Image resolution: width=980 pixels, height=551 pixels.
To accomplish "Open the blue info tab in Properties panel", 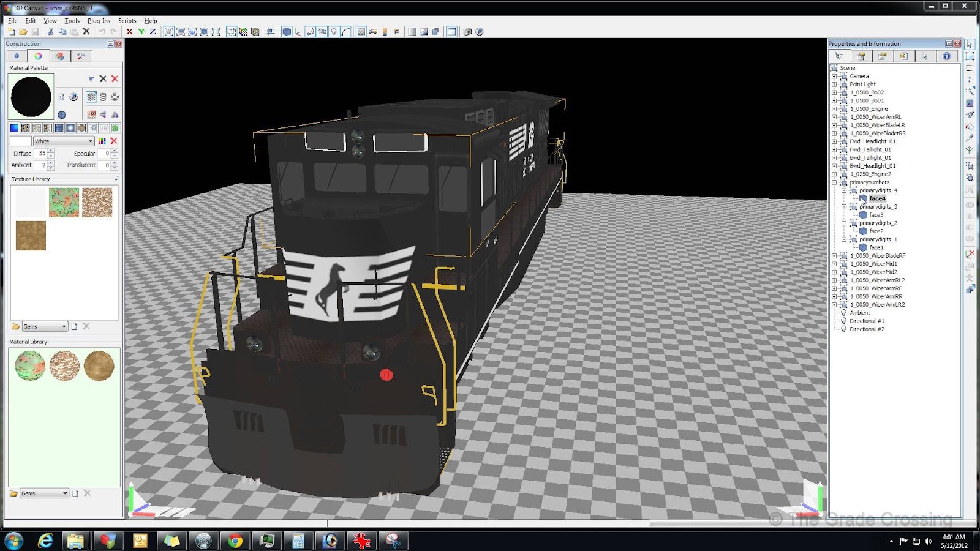I will pos(946,56).
